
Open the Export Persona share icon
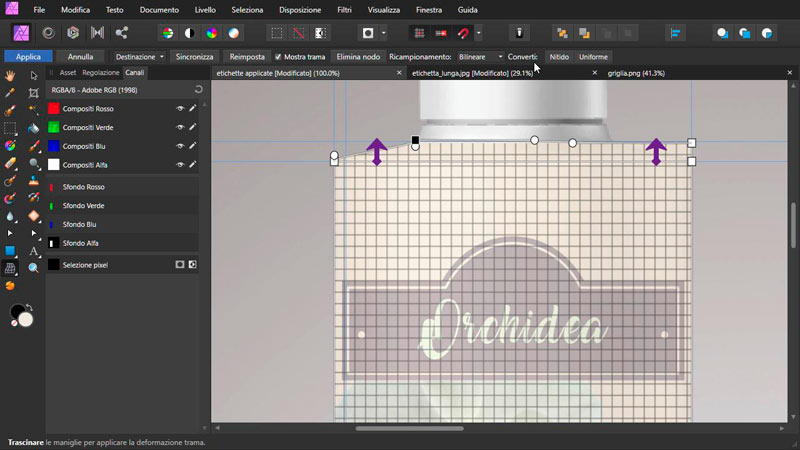pyautogui.click(x=121, y=33)
